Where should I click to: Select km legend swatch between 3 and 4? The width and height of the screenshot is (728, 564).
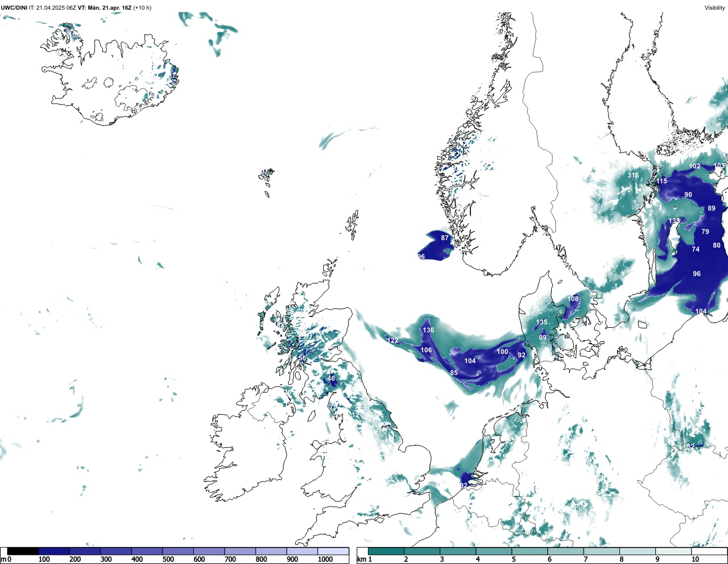[x=458, y=551]
